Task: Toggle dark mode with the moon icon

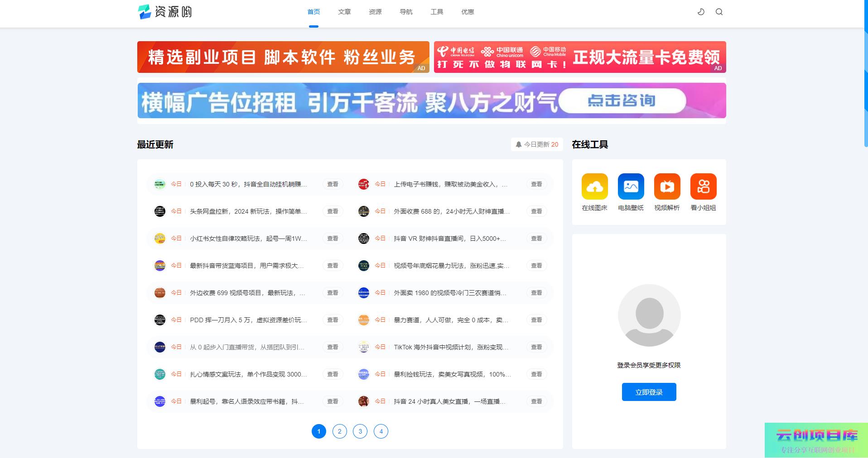Action: pos(701,12)
